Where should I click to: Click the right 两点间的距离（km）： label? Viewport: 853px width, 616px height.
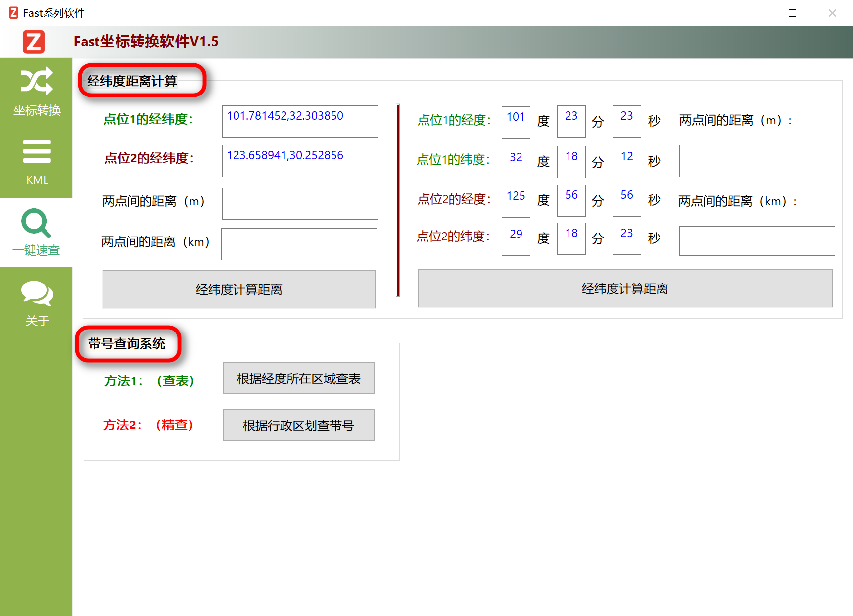738,201
